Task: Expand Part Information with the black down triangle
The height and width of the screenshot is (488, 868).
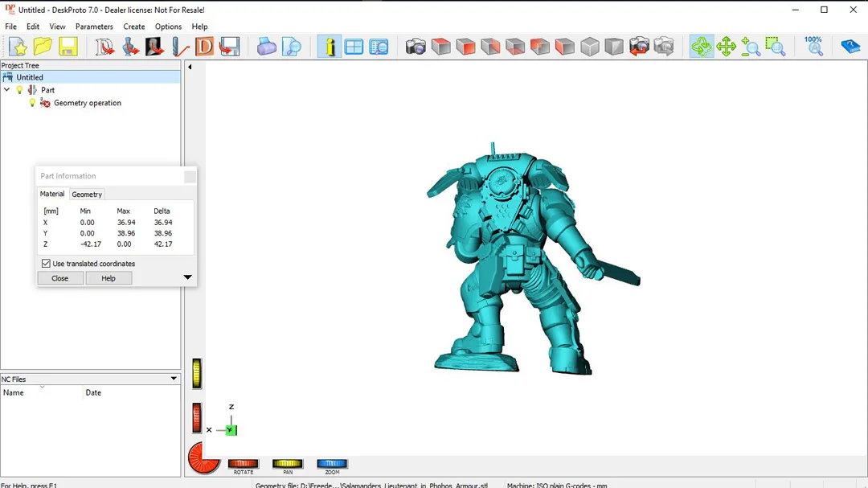Action: [x=187, y=277]
